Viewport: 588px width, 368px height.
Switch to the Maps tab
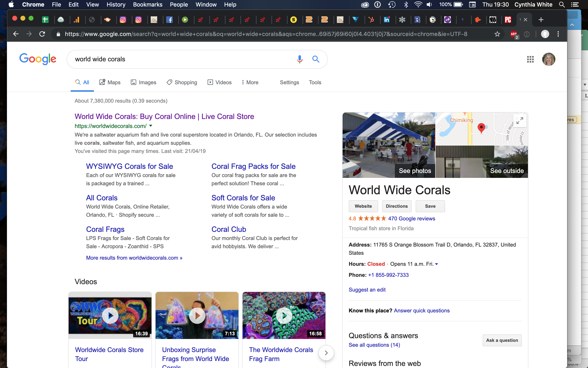pos(110,82)
